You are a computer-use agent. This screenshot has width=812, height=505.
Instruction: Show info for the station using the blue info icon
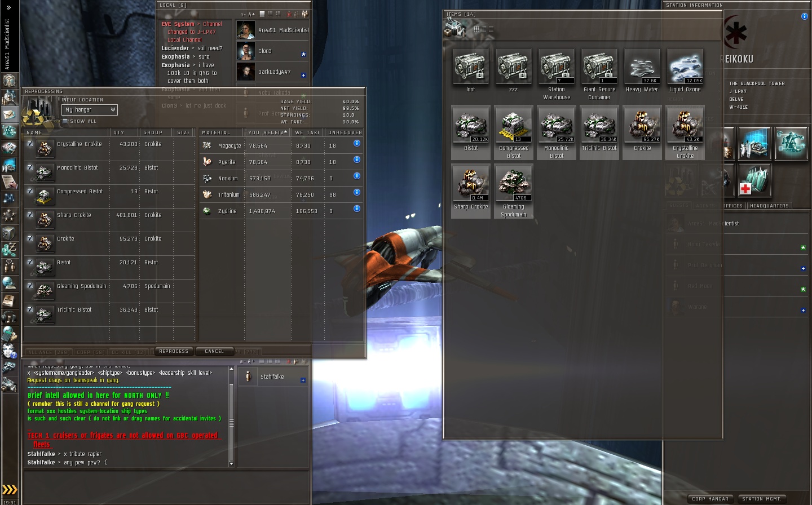804,16
